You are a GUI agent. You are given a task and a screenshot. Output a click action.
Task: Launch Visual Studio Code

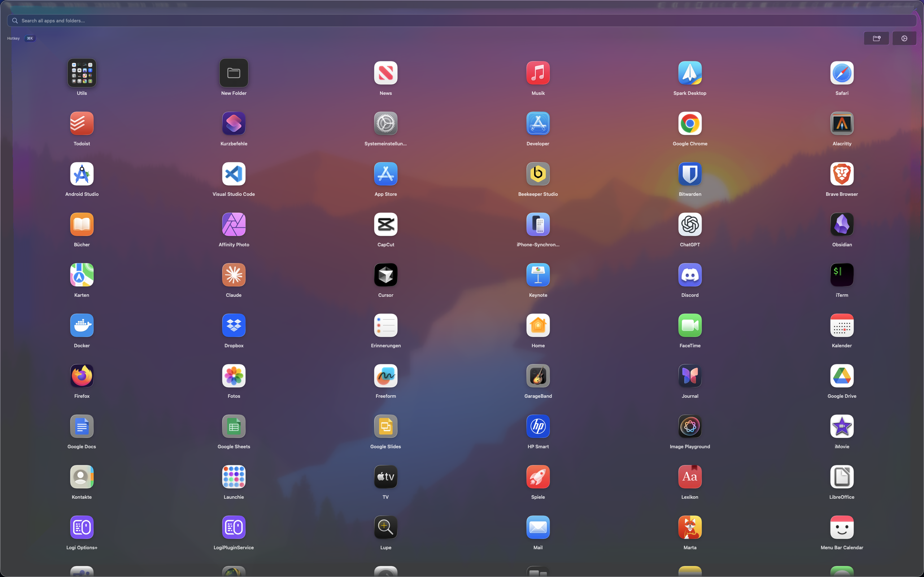[x=234, y=174]
